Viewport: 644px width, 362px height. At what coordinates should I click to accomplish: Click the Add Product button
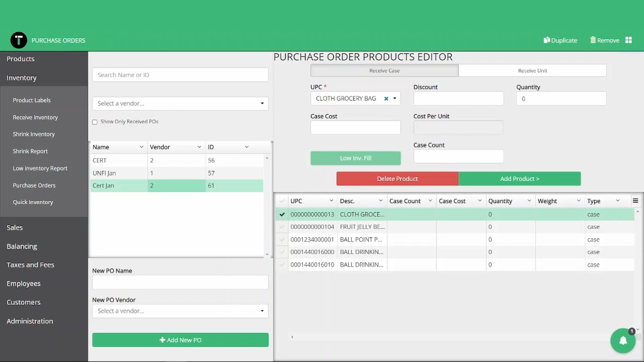coord(520,179)
